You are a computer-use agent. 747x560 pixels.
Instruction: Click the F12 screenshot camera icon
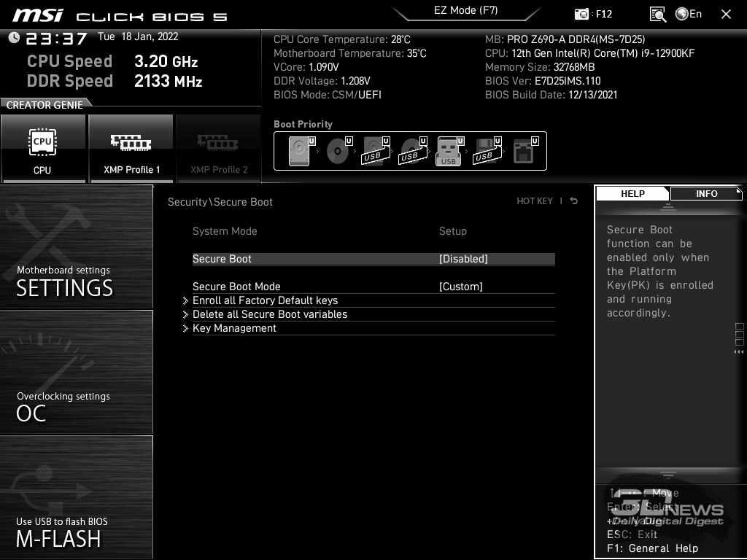581,14
